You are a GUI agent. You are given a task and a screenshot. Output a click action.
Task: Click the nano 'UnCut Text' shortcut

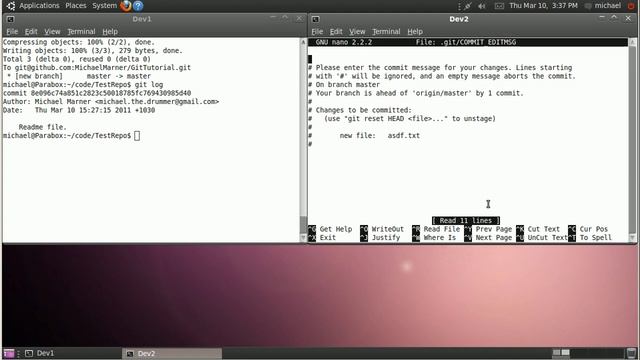542,238
